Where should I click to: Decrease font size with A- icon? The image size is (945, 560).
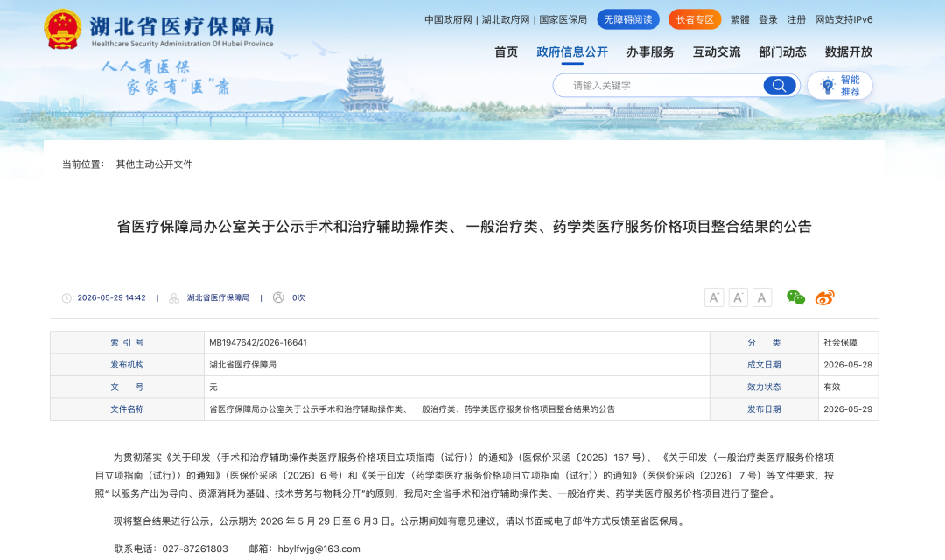[x=738, y=297]
